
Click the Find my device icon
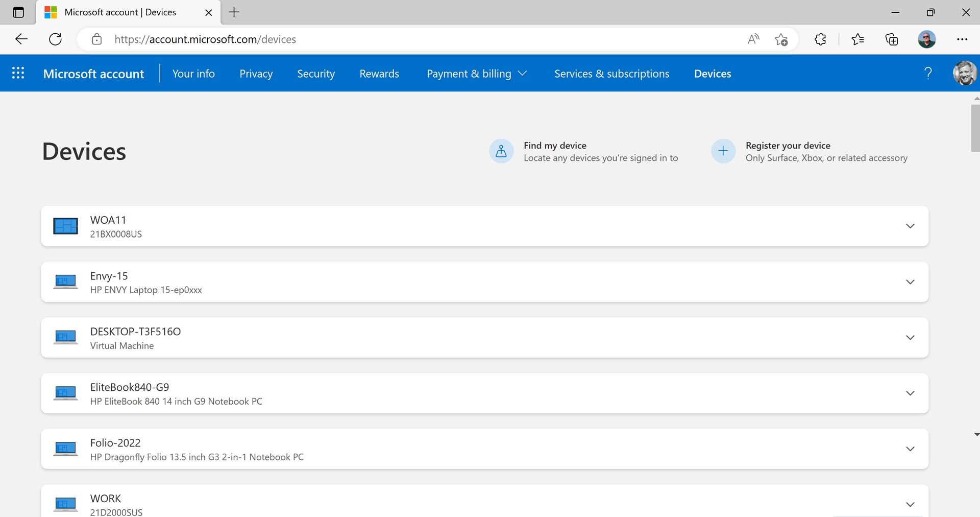point(501,151)
